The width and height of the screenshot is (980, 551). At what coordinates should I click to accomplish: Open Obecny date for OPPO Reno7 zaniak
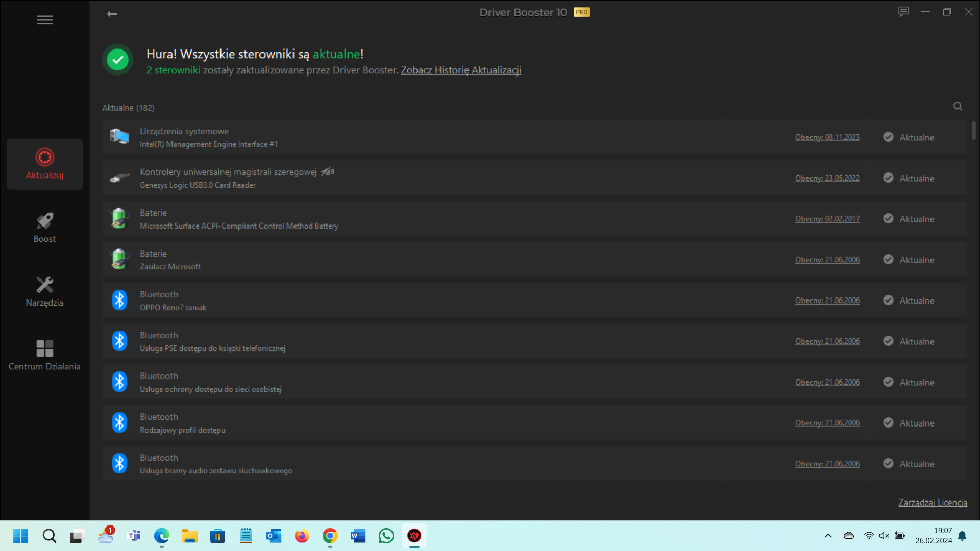click(827, 300)
